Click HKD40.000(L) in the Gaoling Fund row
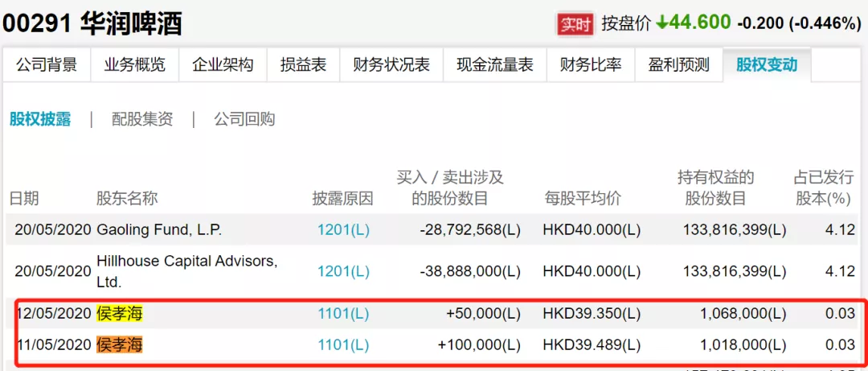Screen dimensions: 868x371 click(x=592, y=230)
